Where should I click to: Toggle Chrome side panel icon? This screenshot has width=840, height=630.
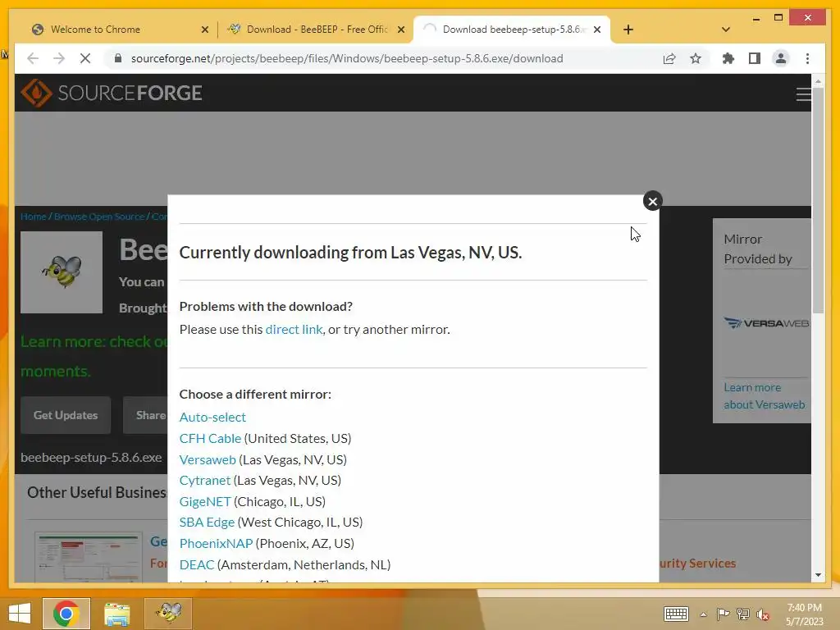coord(755,58)
